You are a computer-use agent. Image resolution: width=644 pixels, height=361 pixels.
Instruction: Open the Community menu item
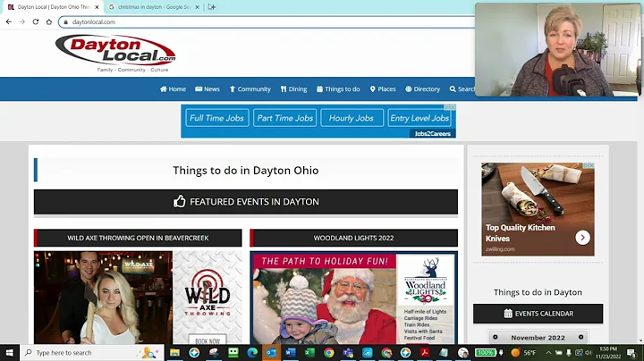(250, 89)
